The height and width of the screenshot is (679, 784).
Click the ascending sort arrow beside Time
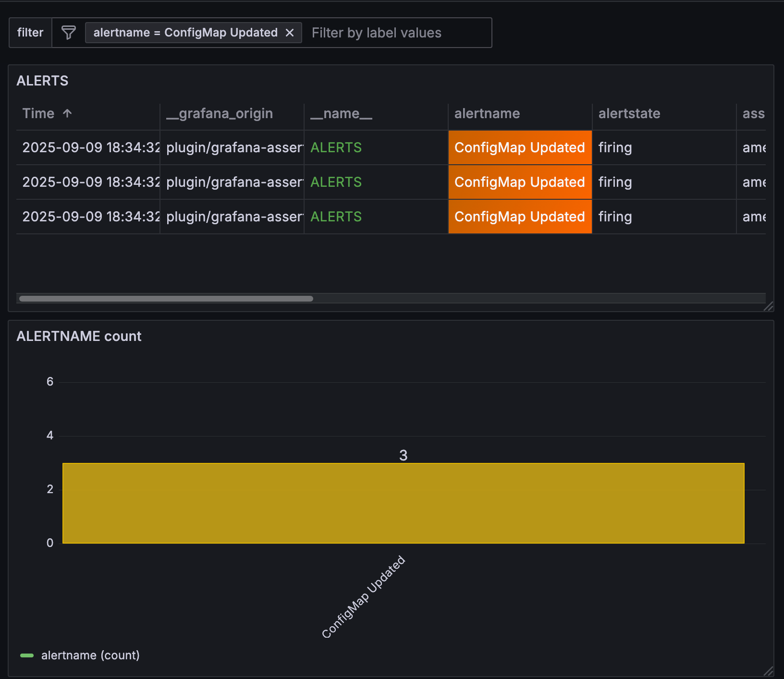pyautogui.click(x=67, y=114)
